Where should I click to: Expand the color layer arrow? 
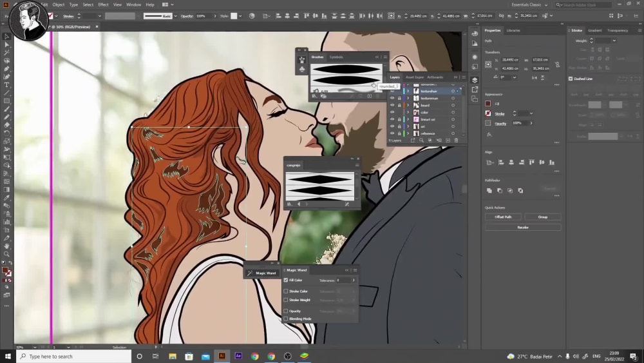[408, 112]
